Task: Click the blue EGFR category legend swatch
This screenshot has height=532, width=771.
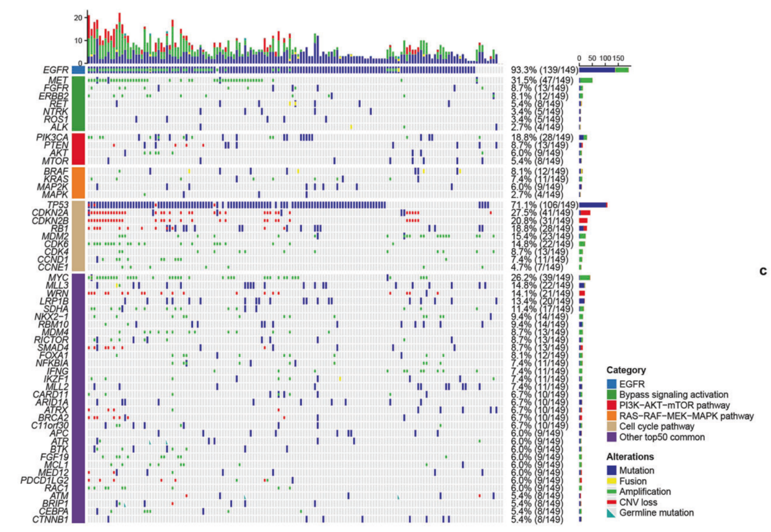Action: (612, 382)
